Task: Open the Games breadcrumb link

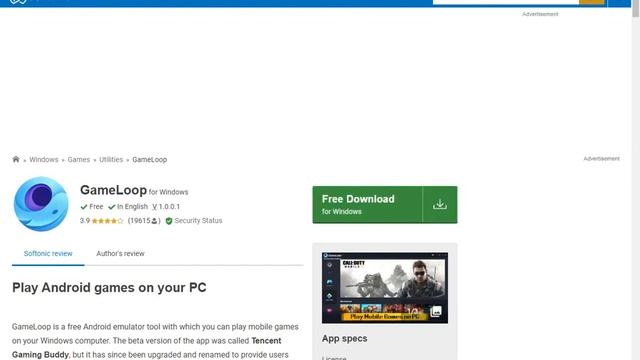Action: (79, 160)
